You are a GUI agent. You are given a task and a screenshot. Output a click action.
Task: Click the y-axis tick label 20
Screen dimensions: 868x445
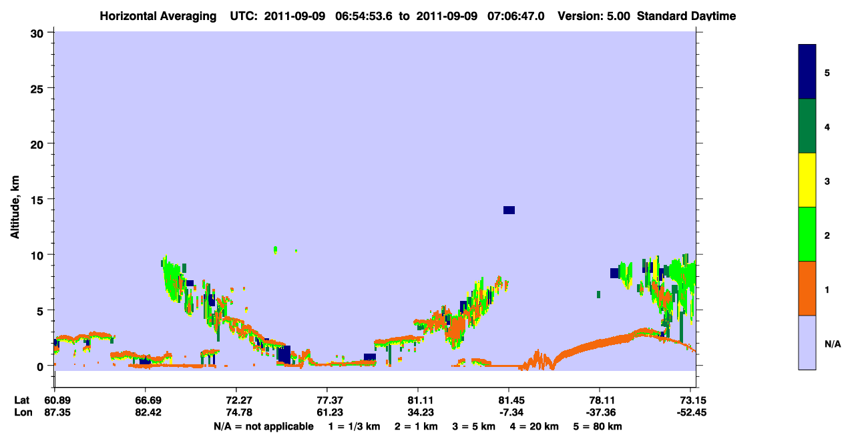coord(39,143)
